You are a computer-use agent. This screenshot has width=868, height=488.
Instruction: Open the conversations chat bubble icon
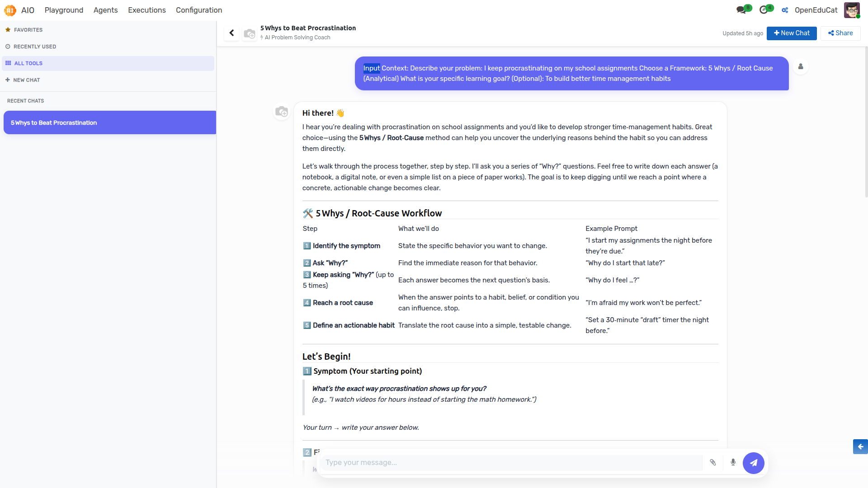point(741,10)
